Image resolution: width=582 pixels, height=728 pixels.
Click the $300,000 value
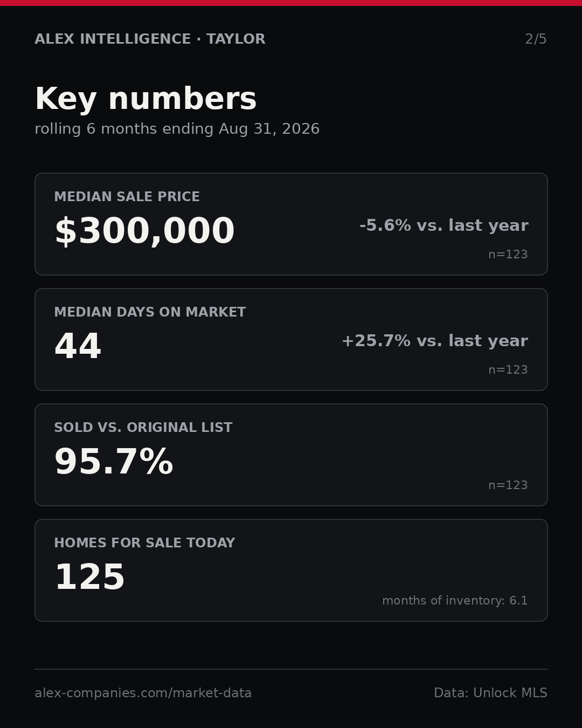144,231
